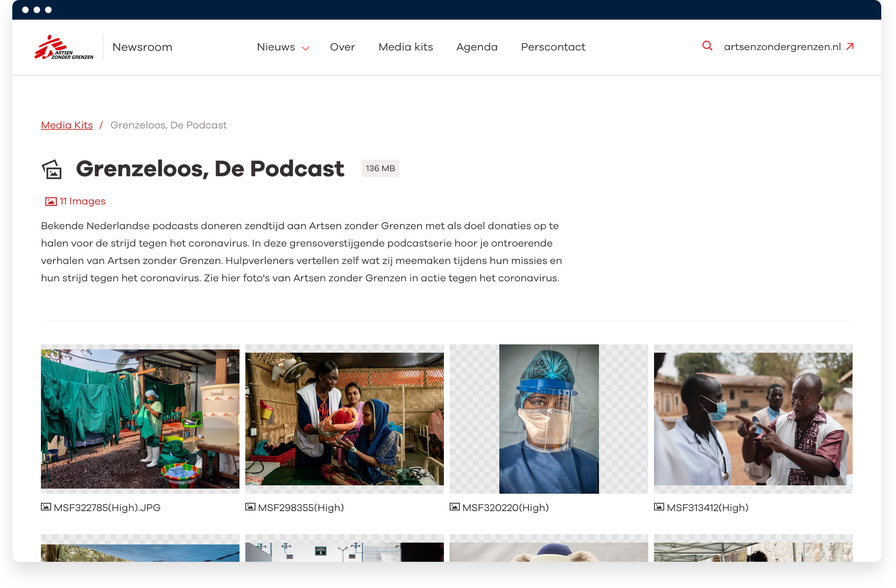The image size is (896, 588).
Task: Open the Perscontact page
Action: pos(553,47)
